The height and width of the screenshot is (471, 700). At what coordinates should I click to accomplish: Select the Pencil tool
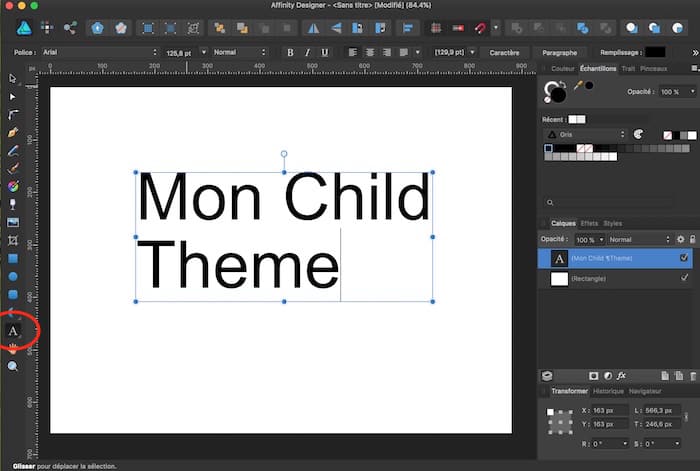pos(13,150)
